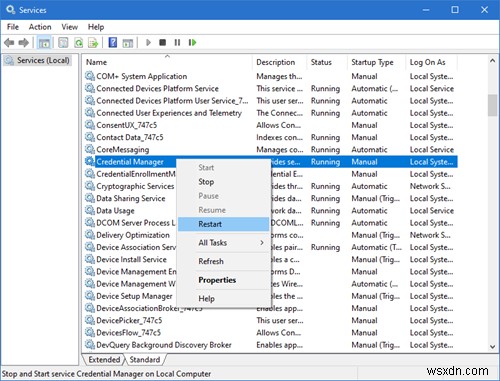The width and height of the screenshot is (500, 381).
Task: Open the File menu
Action: pos(13,27)
